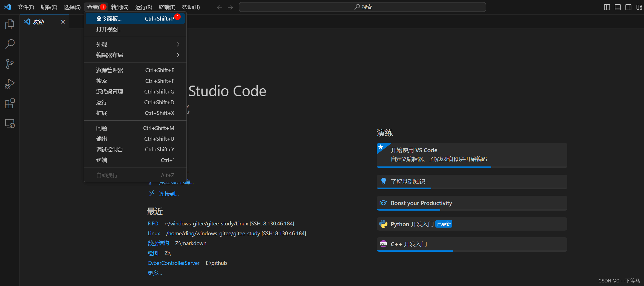This screenshot has height=286, width=644.
Task: Click progress bar under C++ 开发入门
Action: (x=472, y=251)
